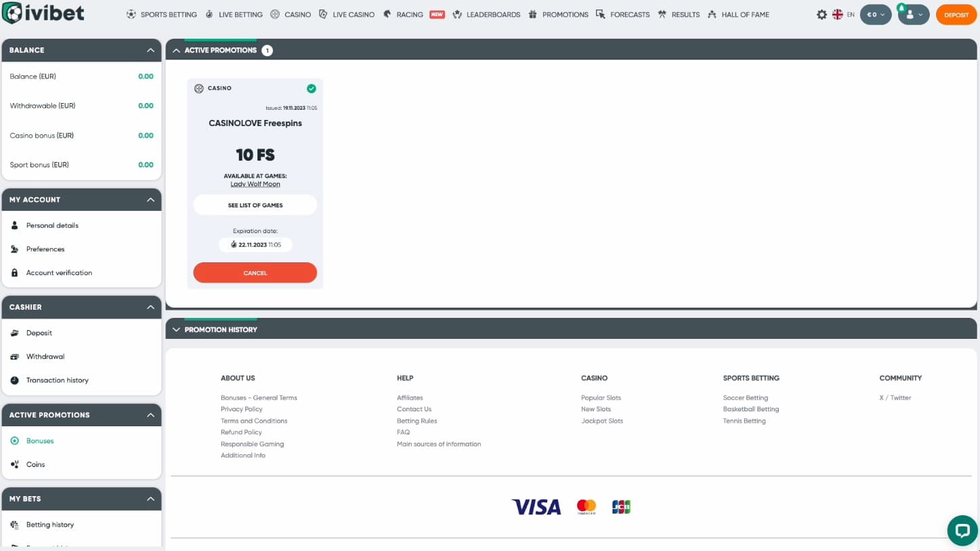This screenshot has width=980, height=551.
Task: Click the Forecasts cursor icon
Action: coord(601,14)
